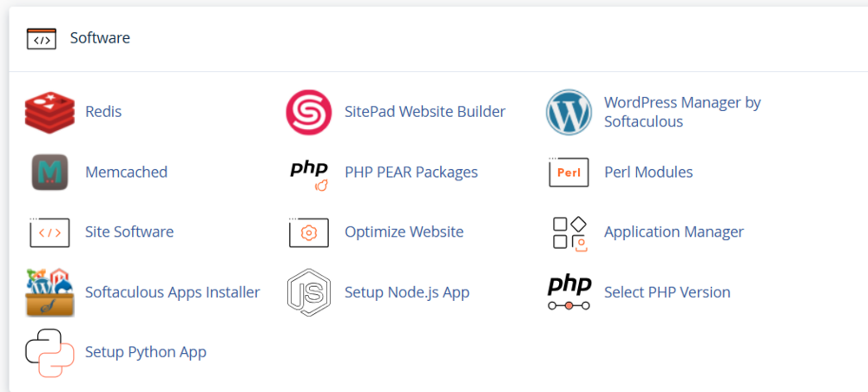
Task: Open the Optimize Website link
Action: [404, 232]
